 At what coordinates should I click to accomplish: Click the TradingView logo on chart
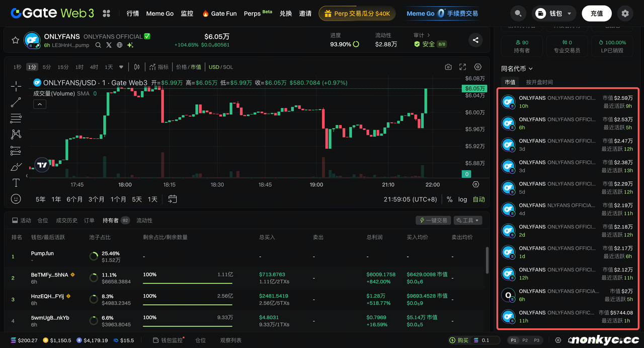(42, 165)
